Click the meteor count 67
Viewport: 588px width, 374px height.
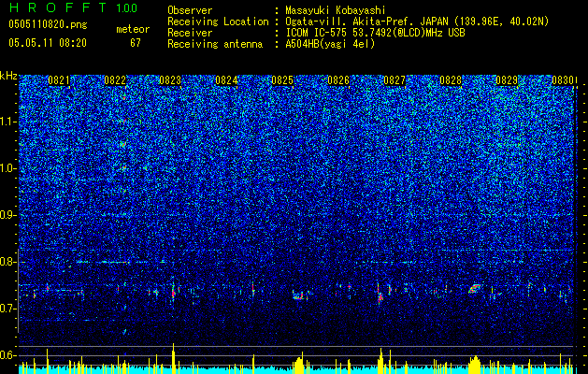point(136,43)
